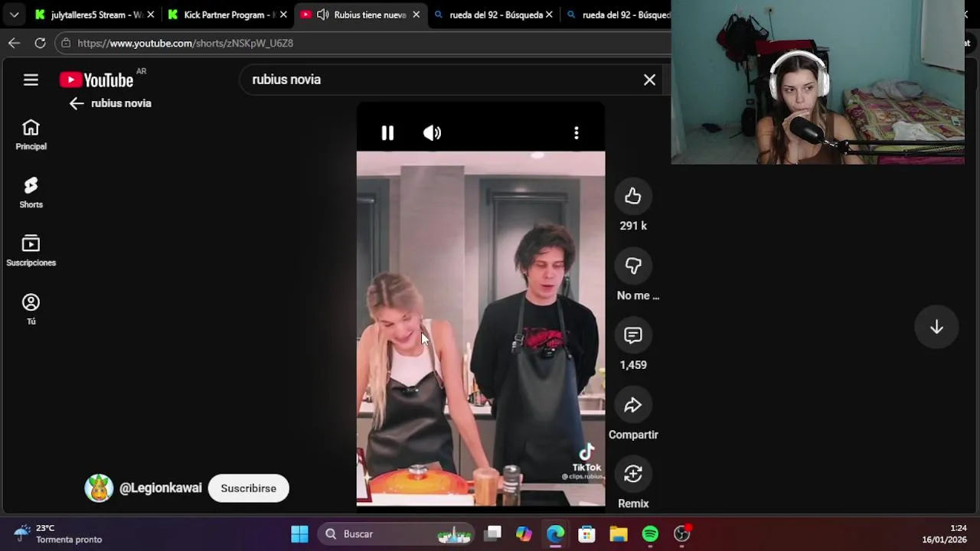The image size is (980, 551).
Task: Open Microsoft Store from the taskbar
Action: point(586,534)
